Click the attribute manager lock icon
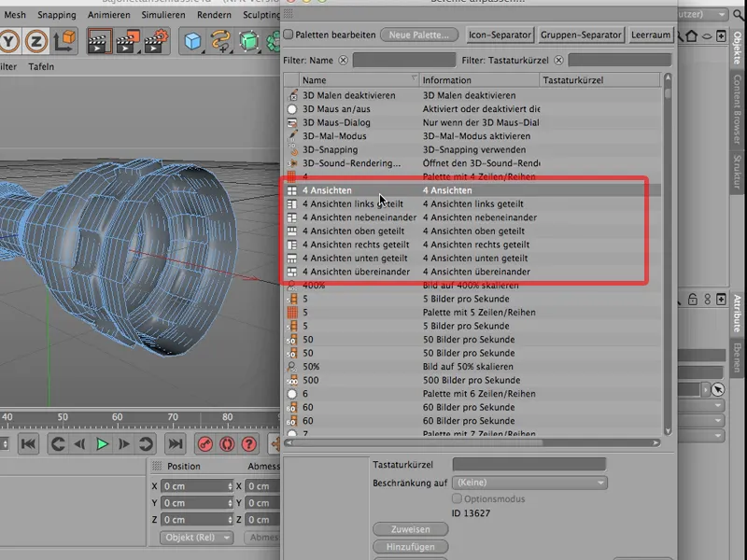 [x=693, y=300]
